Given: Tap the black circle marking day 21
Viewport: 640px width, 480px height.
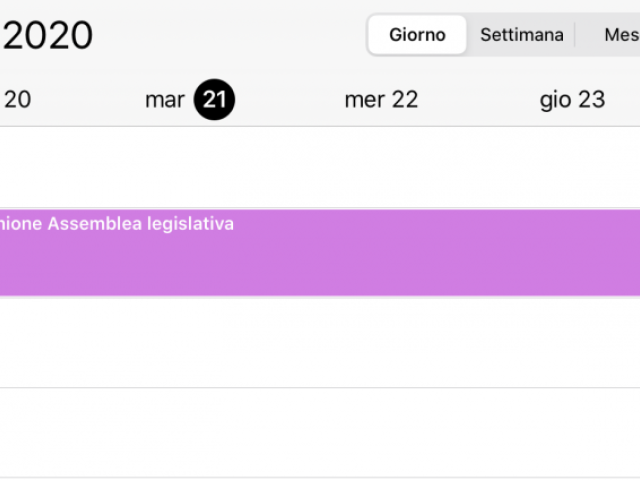Looking at the screenshot, I should 214,100.
